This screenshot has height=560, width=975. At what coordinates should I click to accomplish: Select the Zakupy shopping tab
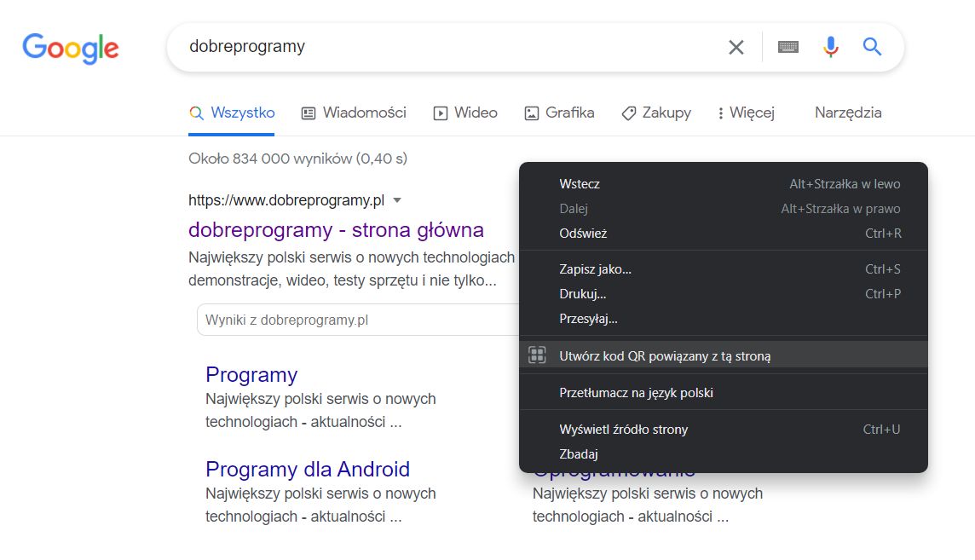tap(656, 113)
